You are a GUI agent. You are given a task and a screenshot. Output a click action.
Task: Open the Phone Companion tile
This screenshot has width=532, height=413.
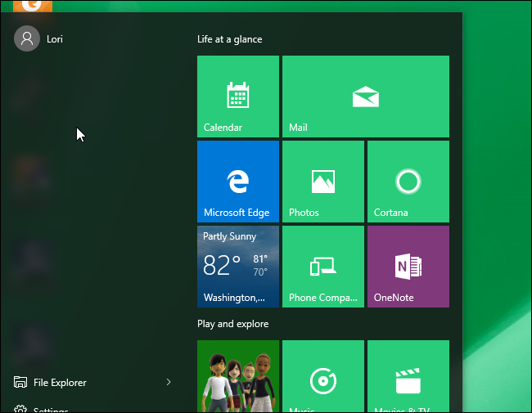coord(323,267)
